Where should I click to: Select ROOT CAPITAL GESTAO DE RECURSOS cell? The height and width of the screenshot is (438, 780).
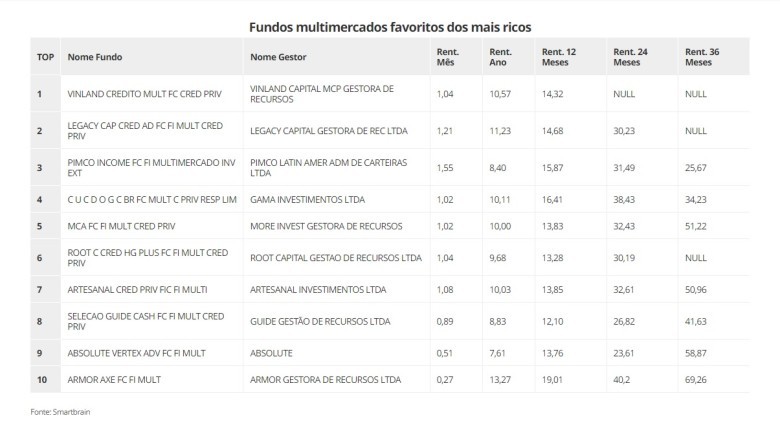click(x=336, y=258)
